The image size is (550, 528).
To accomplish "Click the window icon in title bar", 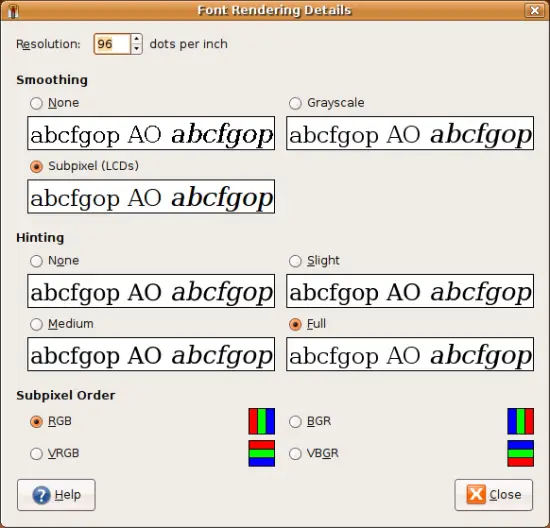I will pyautogui.click(x=13, y=11).
